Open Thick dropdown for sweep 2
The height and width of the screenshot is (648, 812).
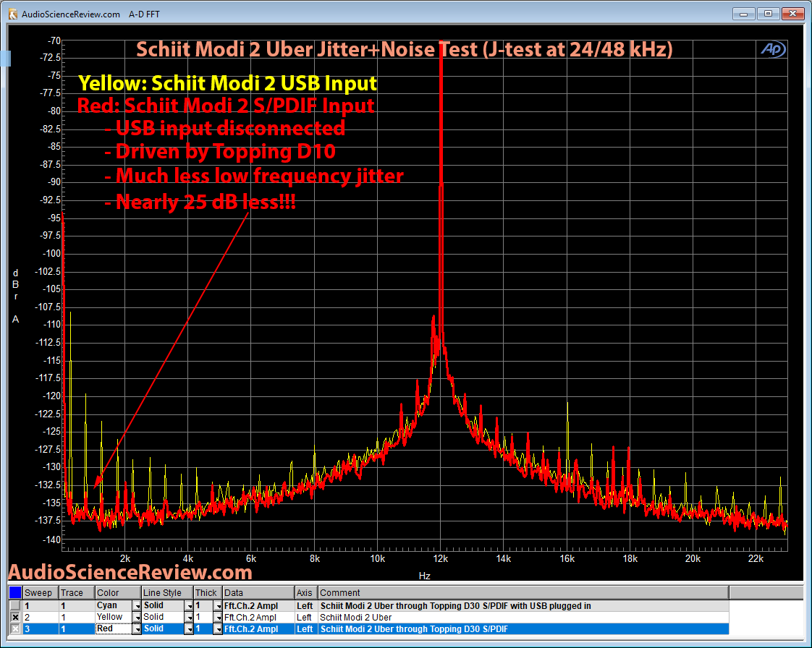pyautogui.click(x=218, y=618)
